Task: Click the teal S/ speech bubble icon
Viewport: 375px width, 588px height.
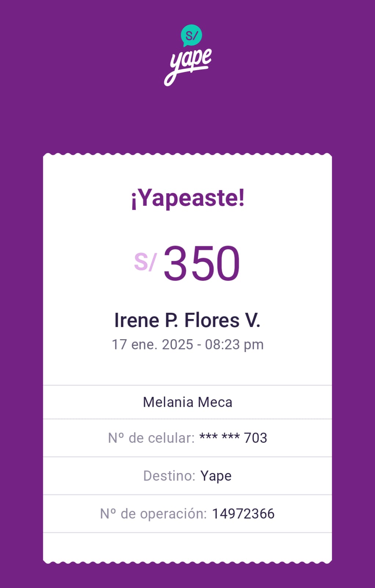Action: [191, 35]
